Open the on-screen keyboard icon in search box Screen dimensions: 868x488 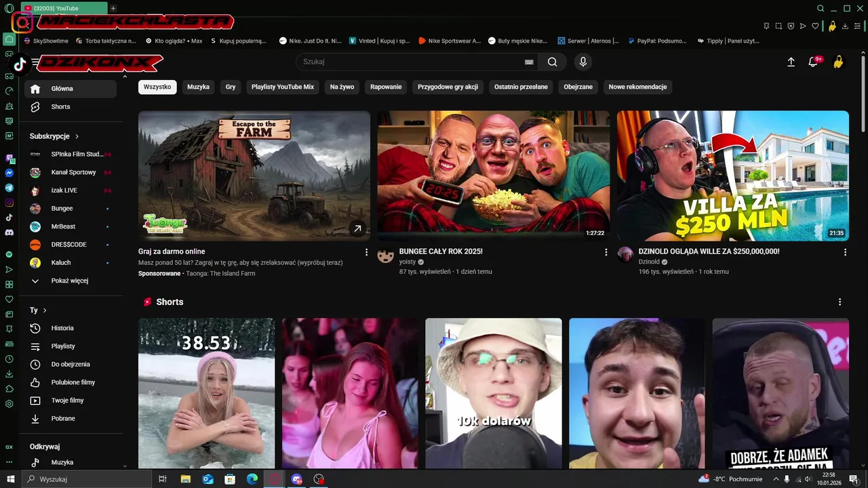coord(529,62)
